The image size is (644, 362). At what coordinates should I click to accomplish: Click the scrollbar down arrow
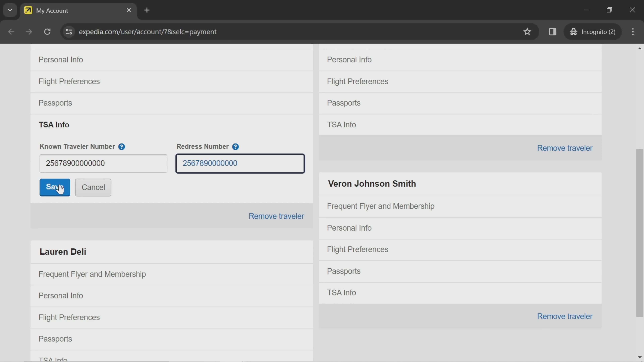[639, 357]
